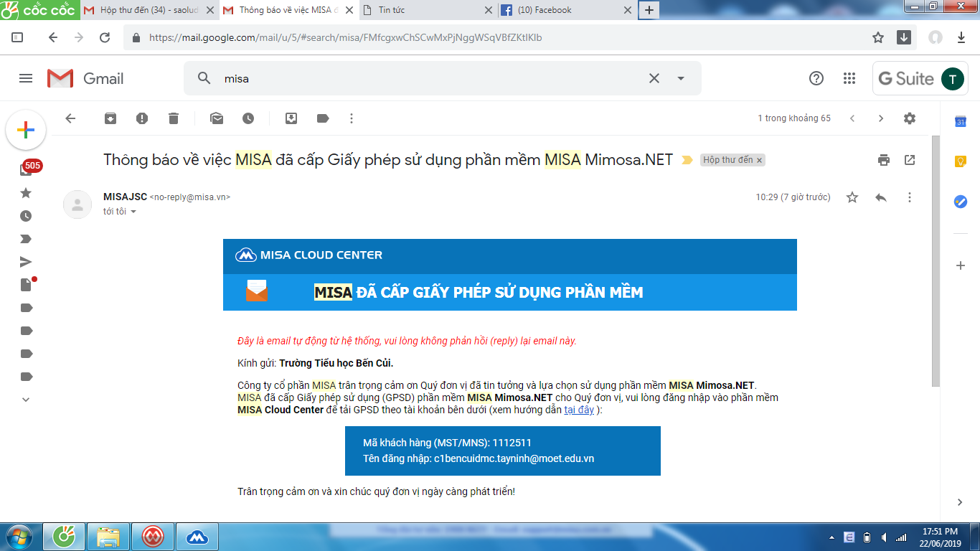The image size is (980, 551).
Task: Click sender avatar of MISAJSC
Action: [x=77, y=204]
